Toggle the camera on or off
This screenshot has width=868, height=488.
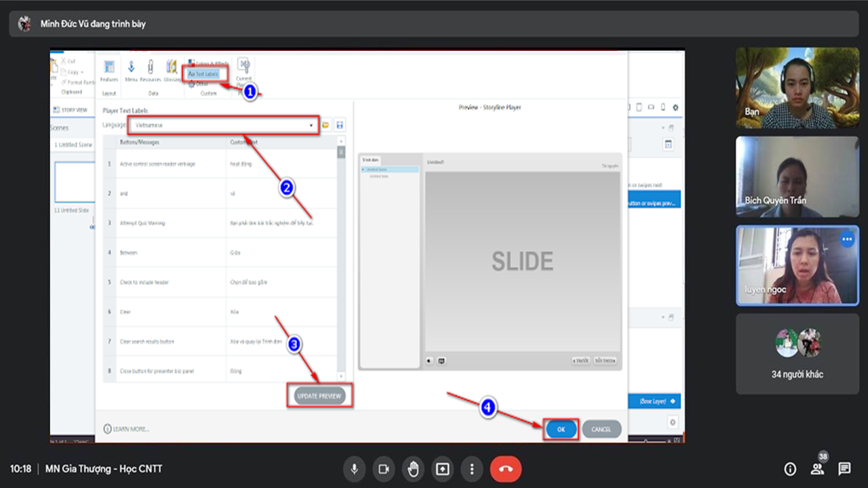[383, 469]
